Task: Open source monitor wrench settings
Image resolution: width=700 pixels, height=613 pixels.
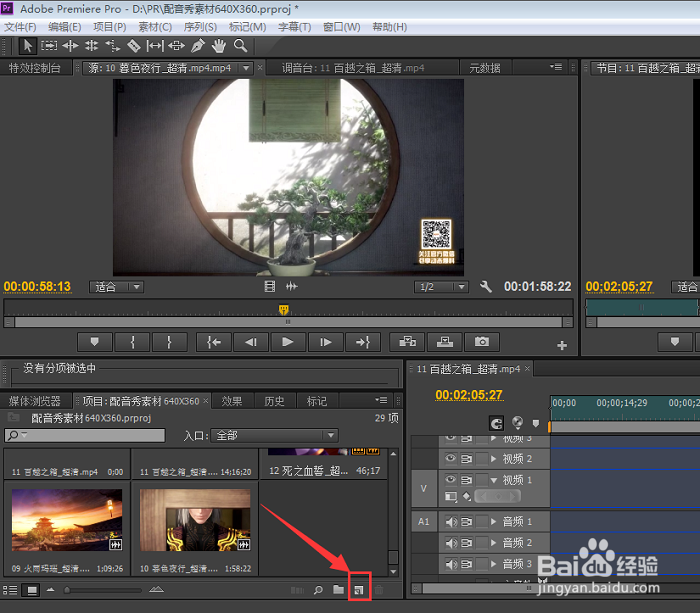Action: pyautogui.click(x=486, y=287)
